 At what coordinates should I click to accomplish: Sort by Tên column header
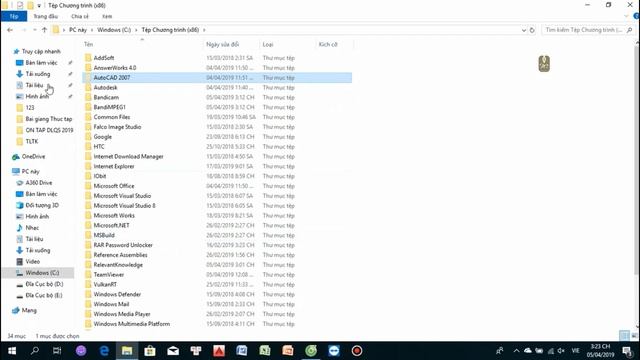(x=143, y=44)
